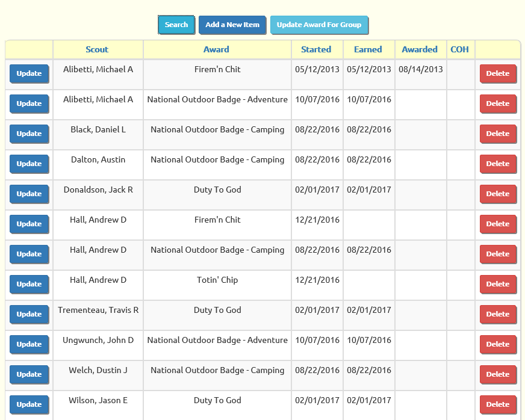Select scout name 'Welch, Dustin J'
Viewport: 525px width, 420px height.
tap(98, 371)
